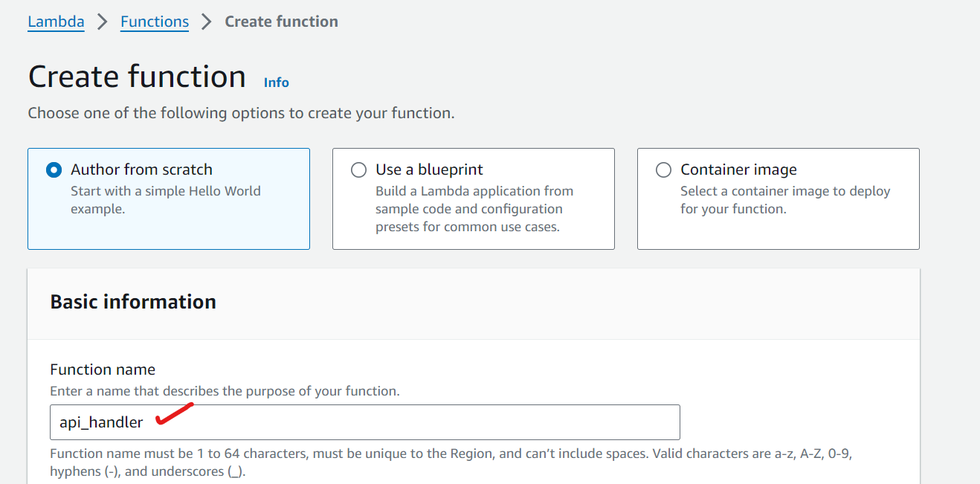Select the Author from scratch radio button
This screenshot has height=484, width=980.
(54, 170)
